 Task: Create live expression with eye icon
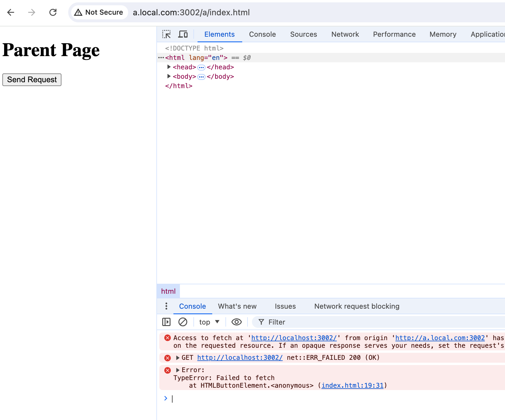pyautogui.click(x=236, y=322)
